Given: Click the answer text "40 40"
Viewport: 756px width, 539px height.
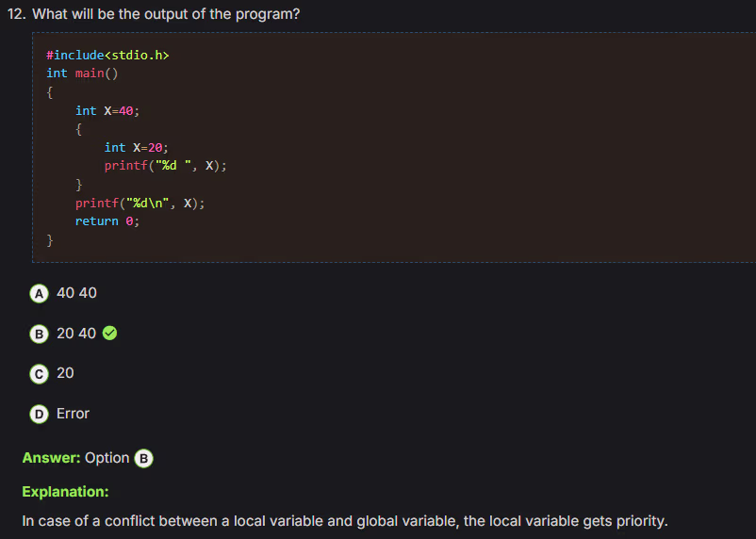Looking at the screenshot, I should (76, 293).
